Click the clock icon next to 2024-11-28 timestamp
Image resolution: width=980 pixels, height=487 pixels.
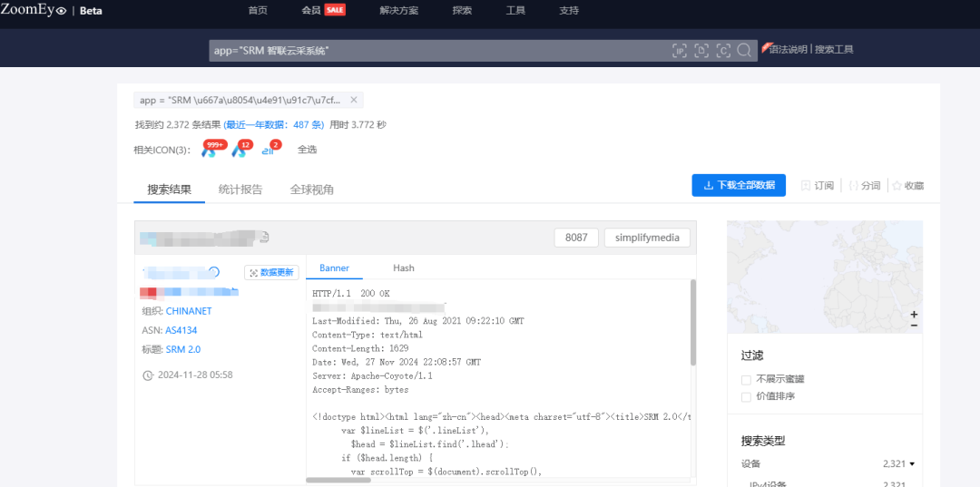(x=148, y=375)
